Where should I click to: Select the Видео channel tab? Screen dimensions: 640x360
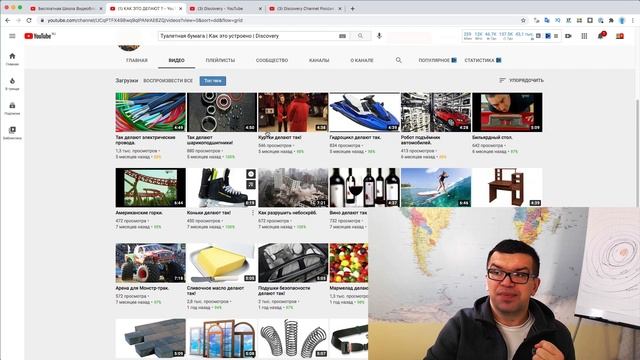(x=176, y=60)
